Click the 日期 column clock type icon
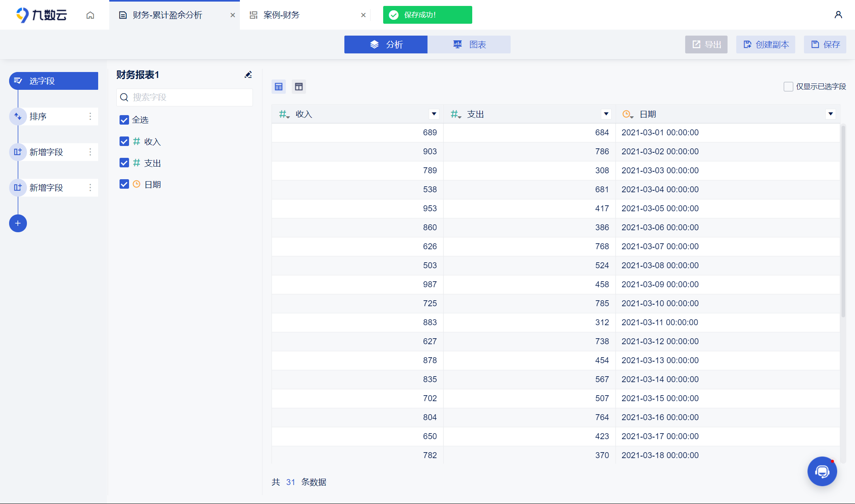 (627, 114)
